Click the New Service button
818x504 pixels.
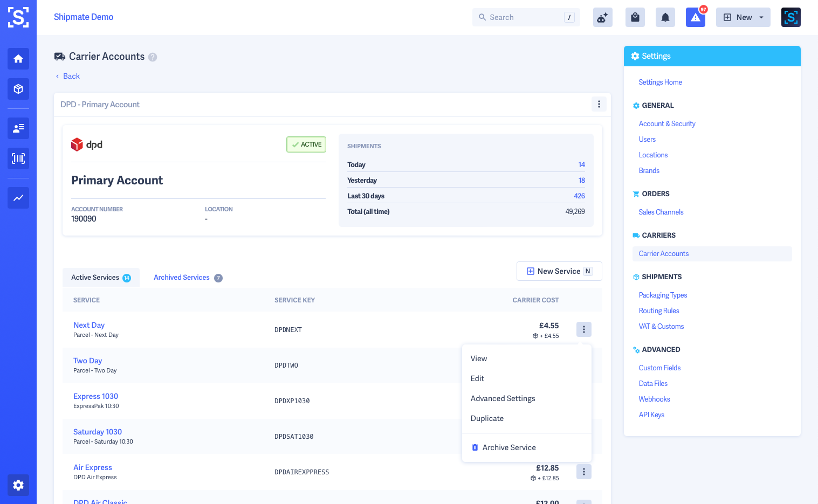click(x=559, y=271)
